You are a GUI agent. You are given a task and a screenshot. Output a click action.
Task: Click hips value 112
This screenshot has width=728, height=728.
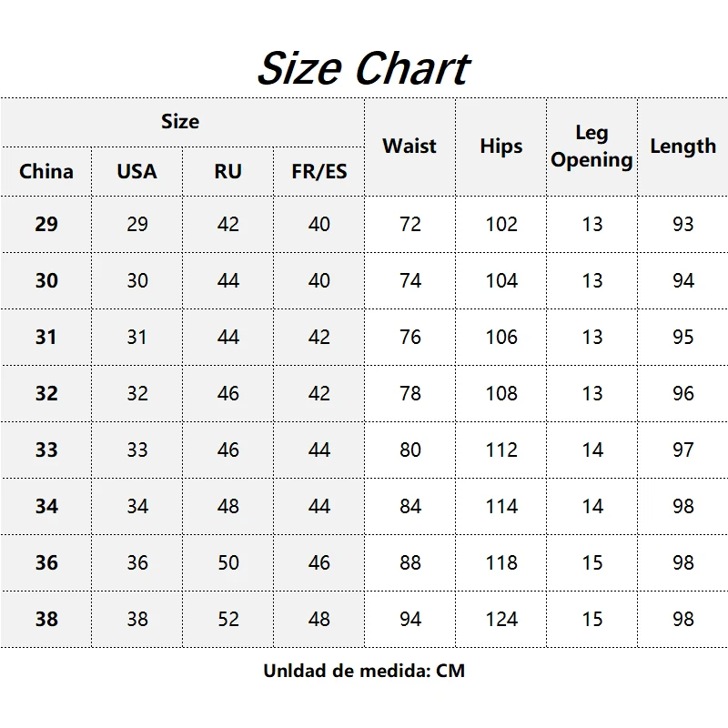point(500,450)
